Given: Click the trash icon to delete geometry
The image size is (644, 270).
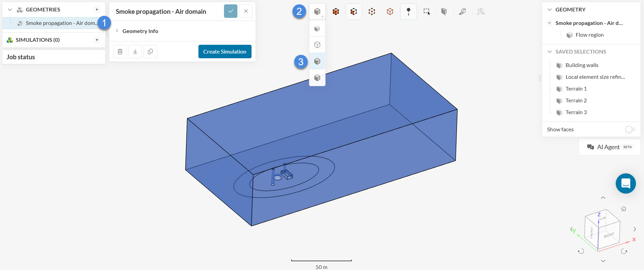Looking at the screenshot, I should pos(120,52).
